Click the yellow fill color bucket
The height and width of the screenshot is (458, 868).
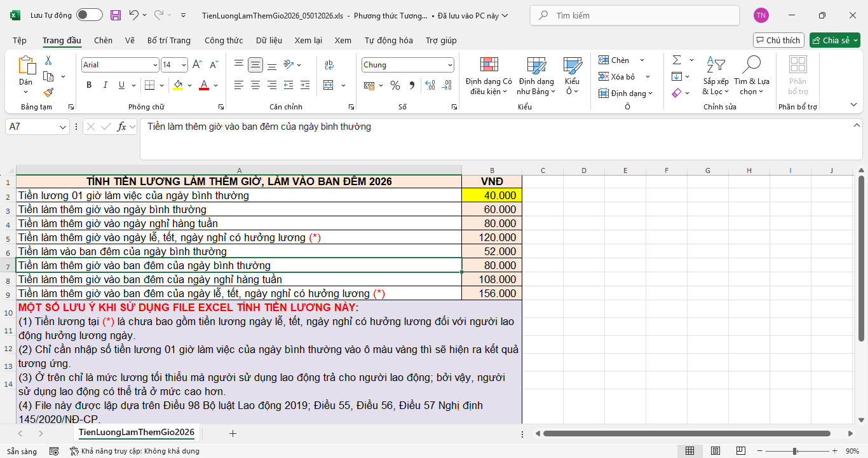(x=178, y=85)
